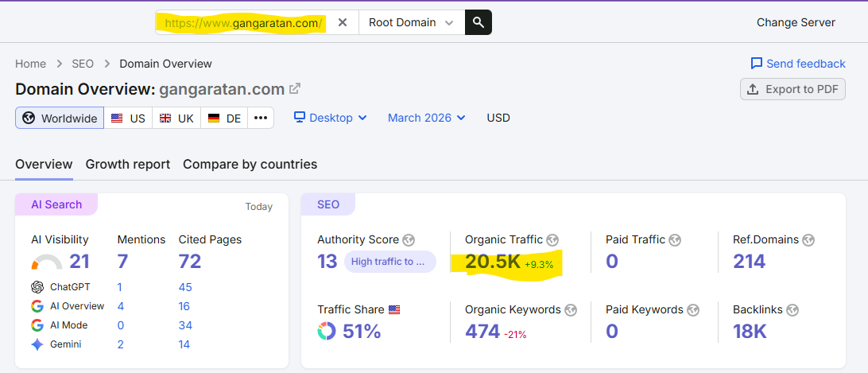Click Traffic Share value 51%
Image resolution: width=868 pixels, height=373 pixels.
(362, 332)
